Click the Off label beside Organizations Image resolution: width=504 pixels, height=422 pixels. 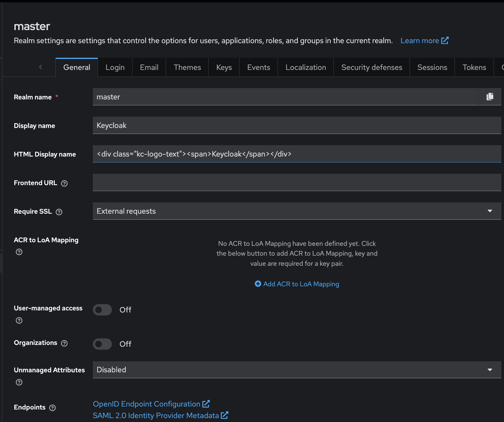tap(125, 344)
